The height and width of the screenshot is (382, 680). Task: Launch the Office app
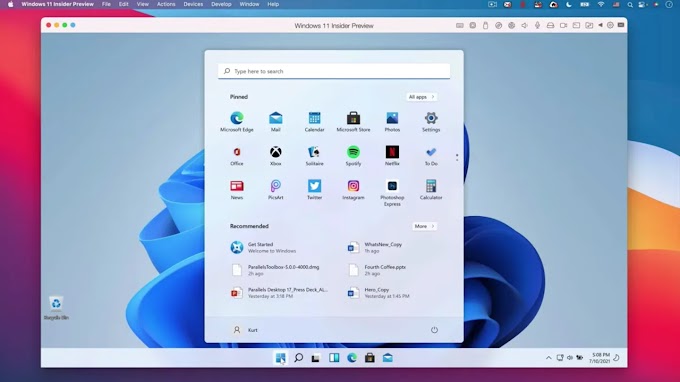click(x=236, y=156)
